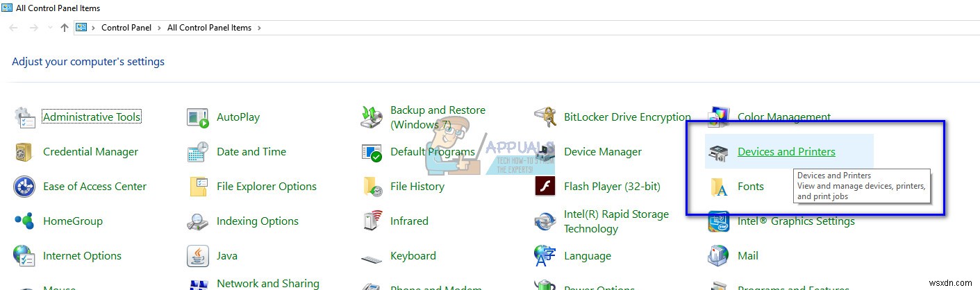
Task: Open Backup and Restore icon
Action: (372, 117)
